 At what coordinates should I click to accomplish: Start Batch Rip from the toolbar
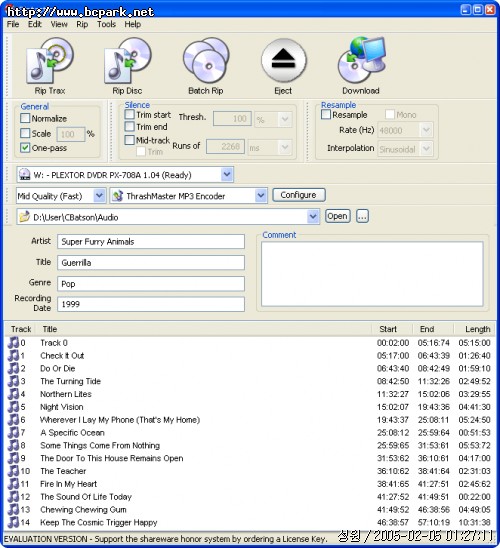coord(206,60)
